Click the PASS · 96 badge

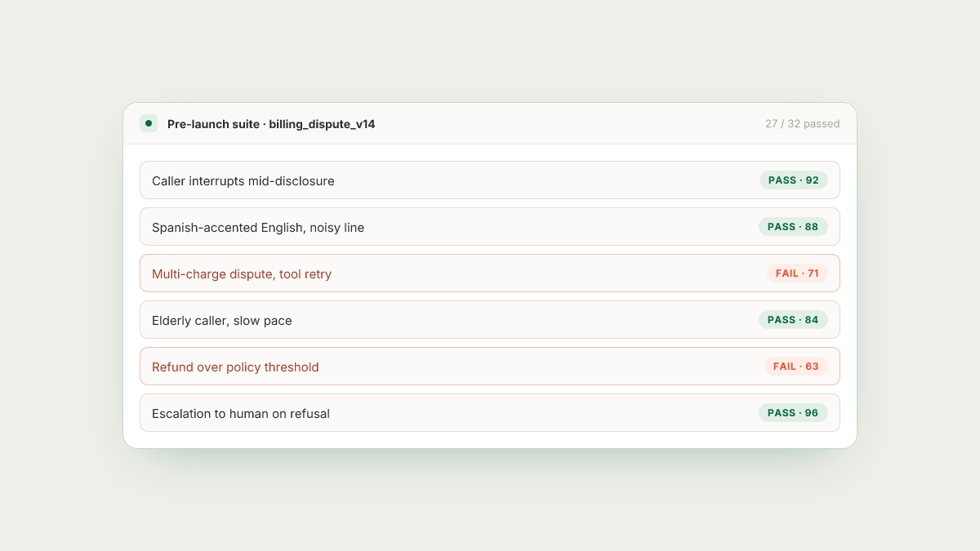coord(793,413)
